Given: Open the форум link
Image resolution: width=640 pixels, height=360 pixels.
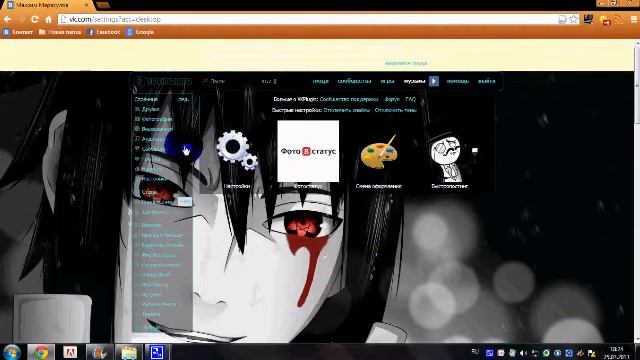Looking at the screenshot, I should coord(392,99).
